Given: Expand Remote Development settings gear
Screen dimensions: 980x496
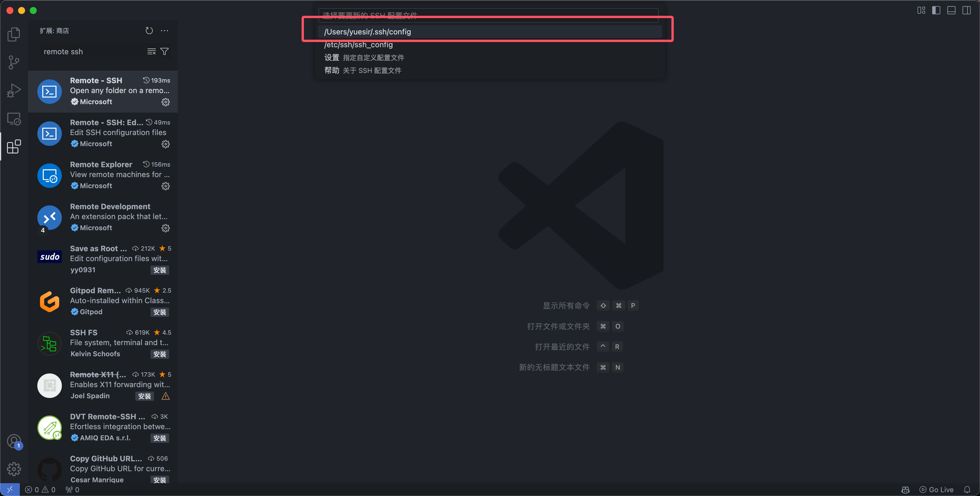Looking at the screenshot, I should [166, 228].
